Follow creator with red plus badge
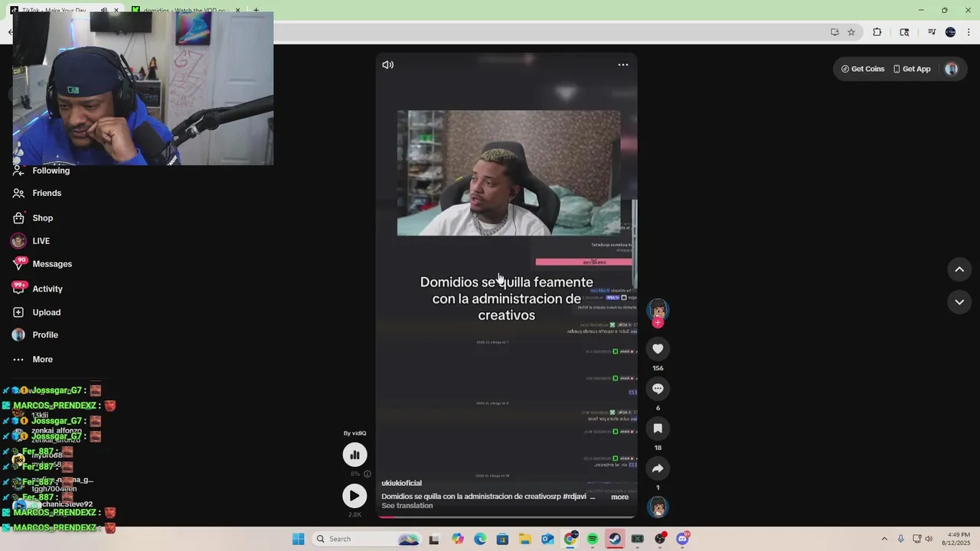Viewport: 980px width, 551px height. (x=658, y=323)
